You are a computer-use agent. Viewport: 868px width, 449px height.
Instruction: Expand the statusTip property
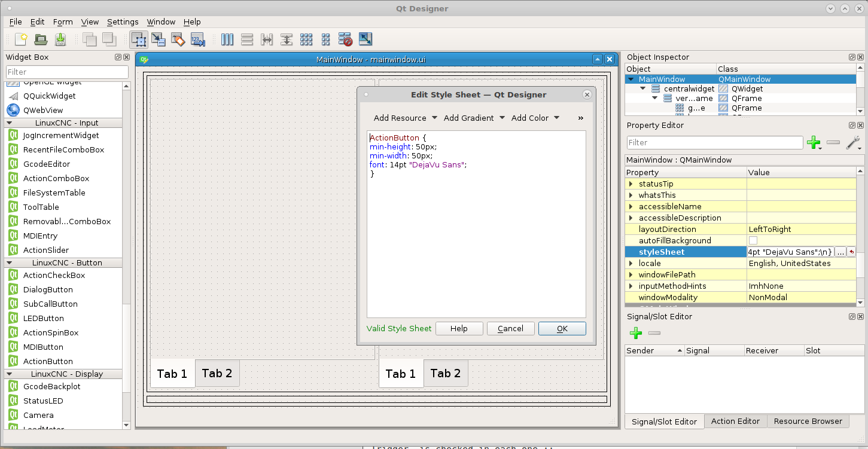click(631, 184)
